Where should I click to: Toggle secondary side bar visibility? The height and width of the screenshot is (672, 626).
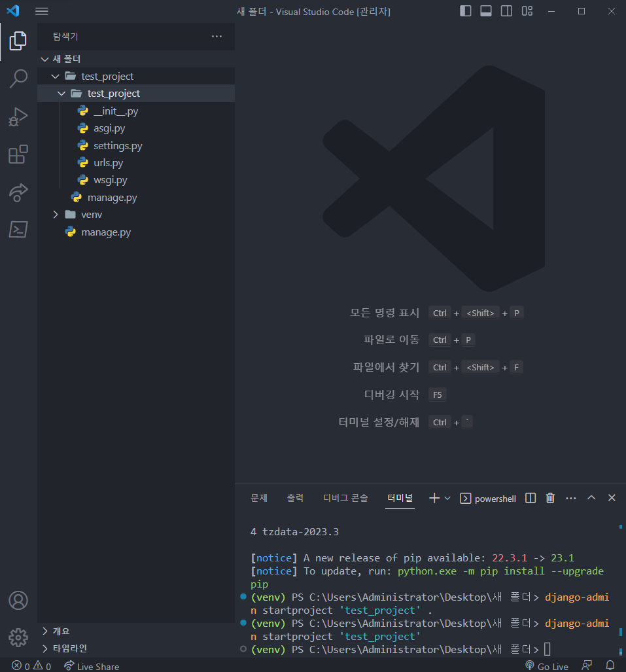pyautogui.click(x=506, y=11)
